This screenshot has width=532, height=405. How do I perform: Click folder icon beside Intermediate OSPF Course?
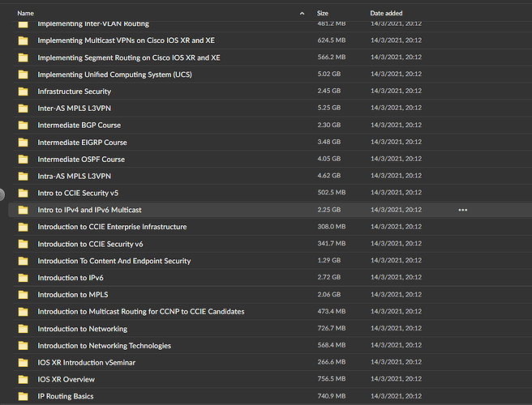coord(23,160)
